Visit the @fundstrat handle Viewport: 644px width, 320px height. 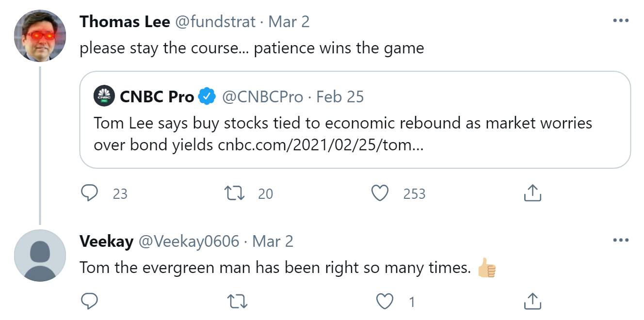[214, 22]
